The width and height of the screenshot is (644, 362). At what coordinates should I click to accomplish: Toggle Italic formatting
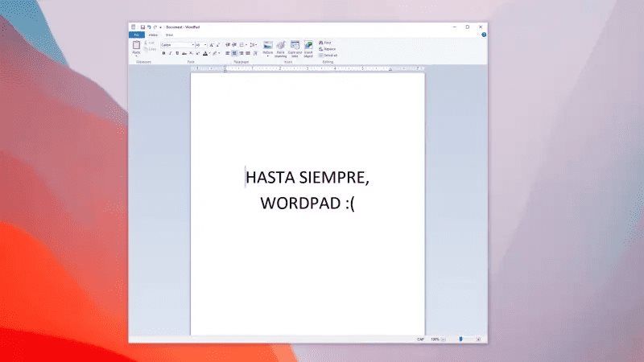pyautogui.click(x=170, y=53)
